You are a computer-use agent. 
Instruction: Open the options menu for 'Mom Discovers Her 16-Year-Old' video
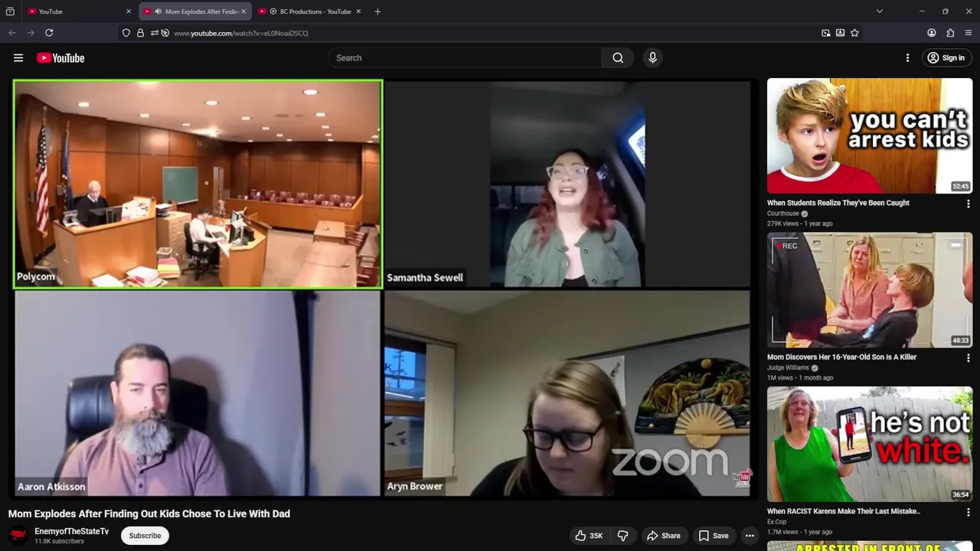click(x=968, y=357)
